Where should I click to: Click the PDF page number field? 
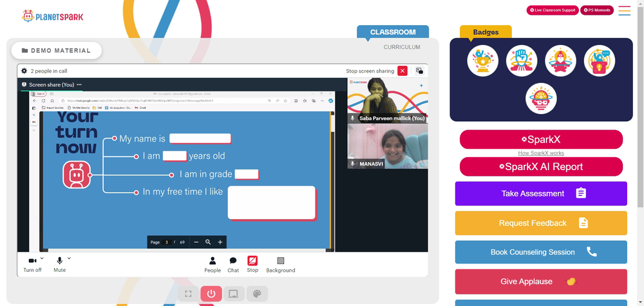point(166,242)
